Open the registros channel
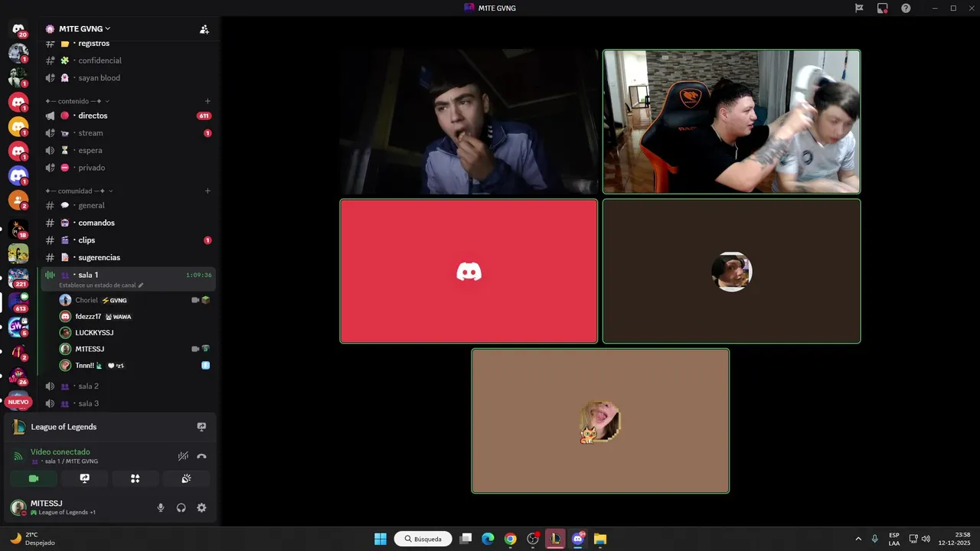 pos(128,44)
